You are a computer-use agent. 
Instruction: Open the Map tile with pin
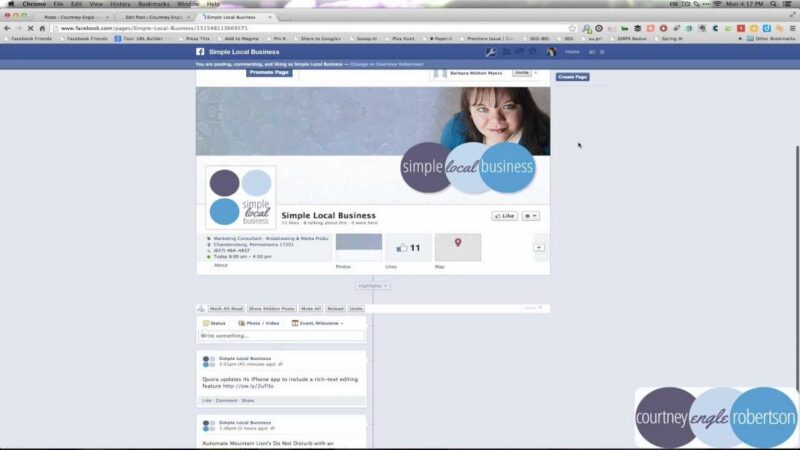point(458,247)
